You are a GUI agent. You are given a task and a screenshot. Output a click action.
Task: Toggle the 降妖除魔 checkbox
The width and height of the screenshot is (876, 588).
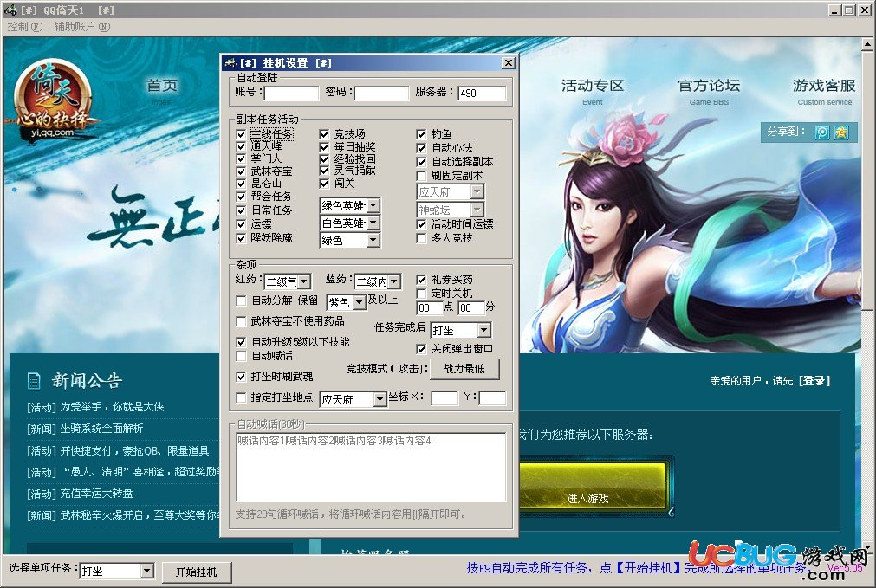pos(241,238)
